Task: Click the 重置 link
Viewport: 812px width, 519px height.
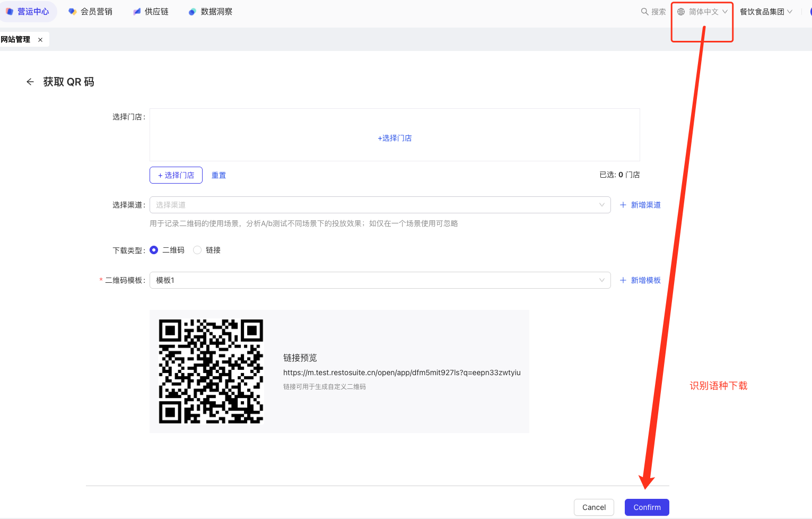Action: [219, 175]
